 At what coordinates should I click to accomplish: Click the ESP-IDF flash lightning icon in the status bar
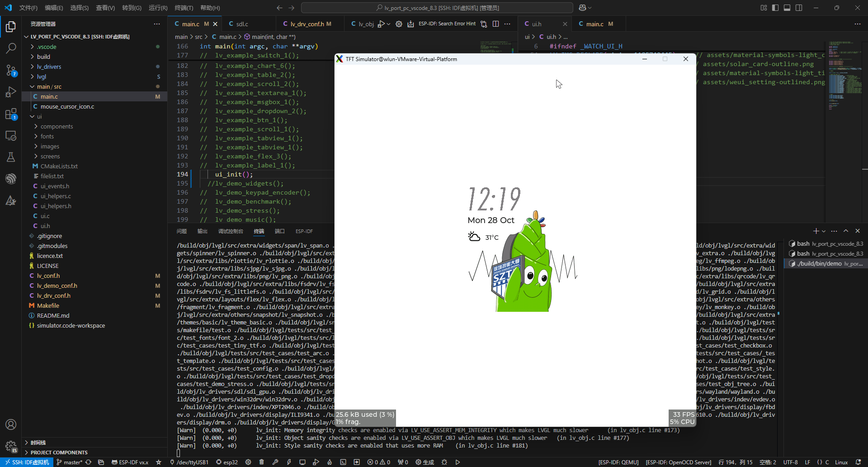[x=289, y=462]
